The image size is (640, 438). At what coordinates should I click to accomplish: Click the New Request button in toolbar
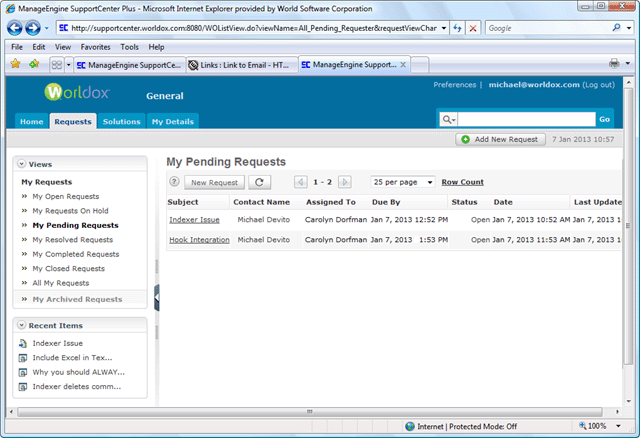(214, 182)
